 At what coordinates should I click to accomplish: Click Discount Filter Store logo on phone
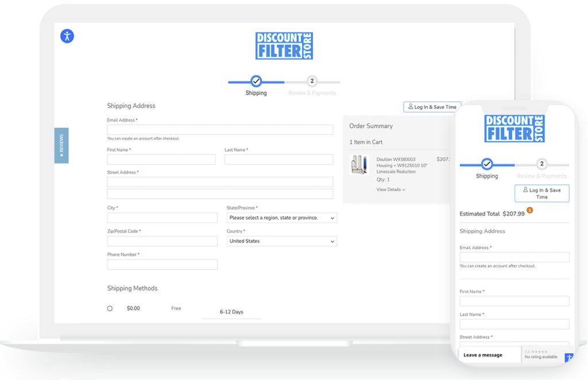click(x=514, y=128)
